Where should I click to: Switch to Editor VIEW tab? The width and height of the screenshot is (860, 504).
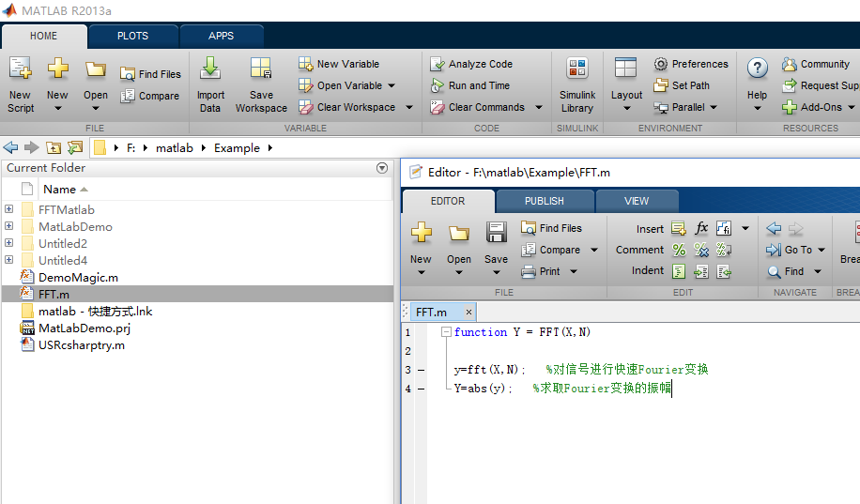[x=637, y=201]
